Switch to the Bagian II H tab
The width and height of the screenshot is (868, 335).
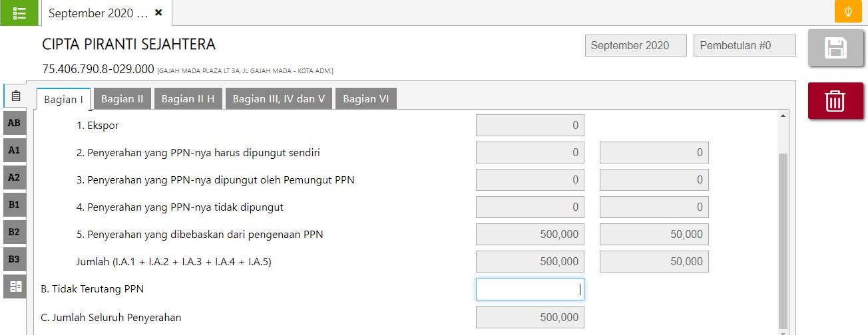point(188,98)
